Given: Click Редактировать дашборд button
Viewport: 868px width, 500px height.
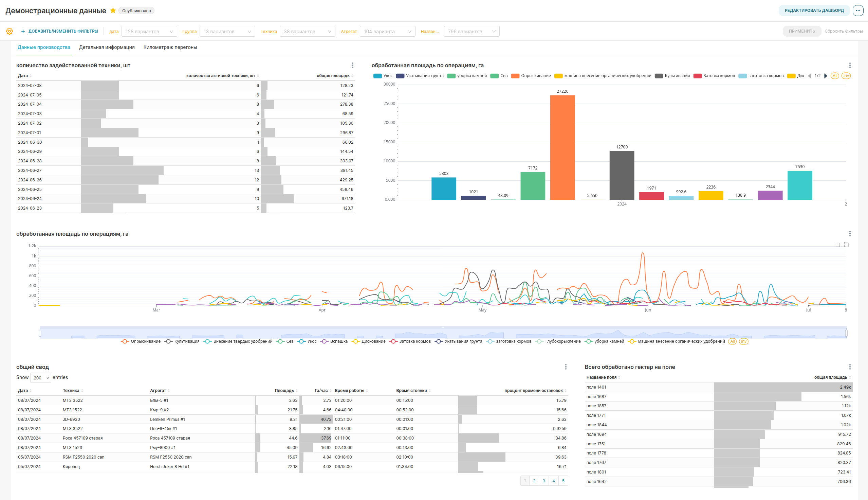Looking at the screenshot, I should click(x=814, y=11).
